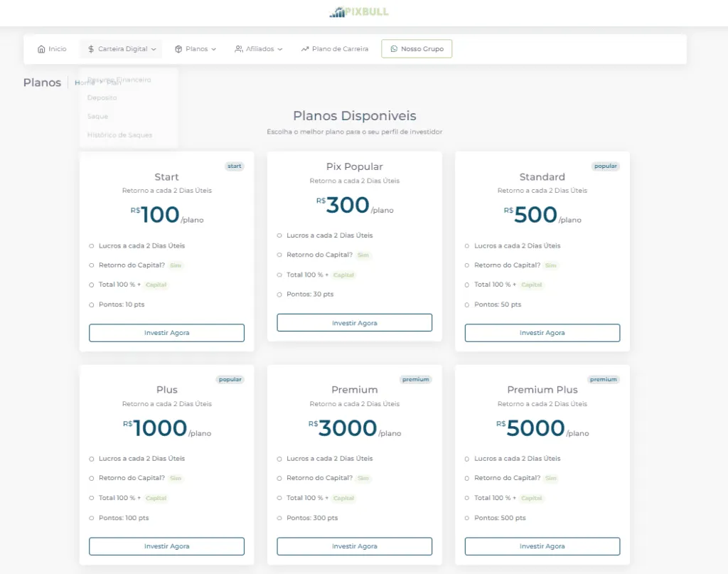Click the popular badge on the Standard card
The height and width of the screenshot is (574, 728).
(606, 166)
